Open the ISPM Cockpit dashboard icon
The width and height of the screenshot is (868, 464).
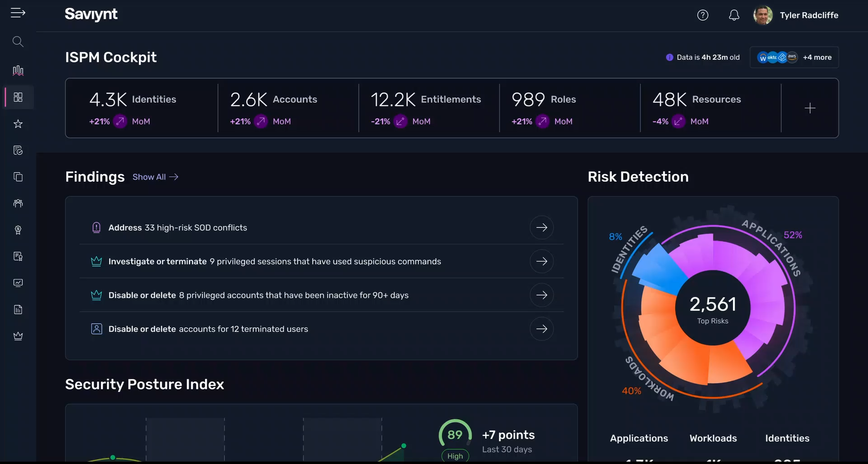tap(18, 97)
